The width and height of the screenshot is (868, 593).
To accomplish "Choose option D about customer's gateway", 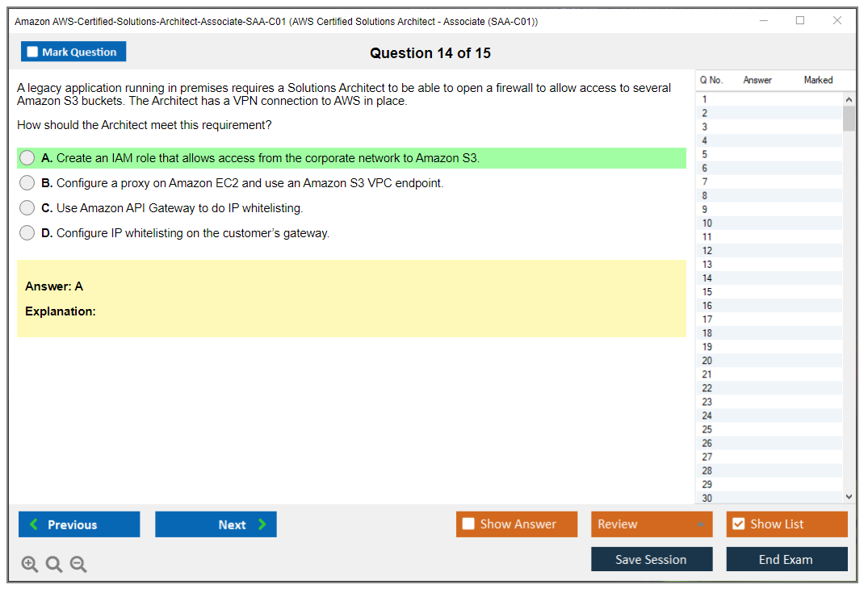I will (x=27, y=233).
